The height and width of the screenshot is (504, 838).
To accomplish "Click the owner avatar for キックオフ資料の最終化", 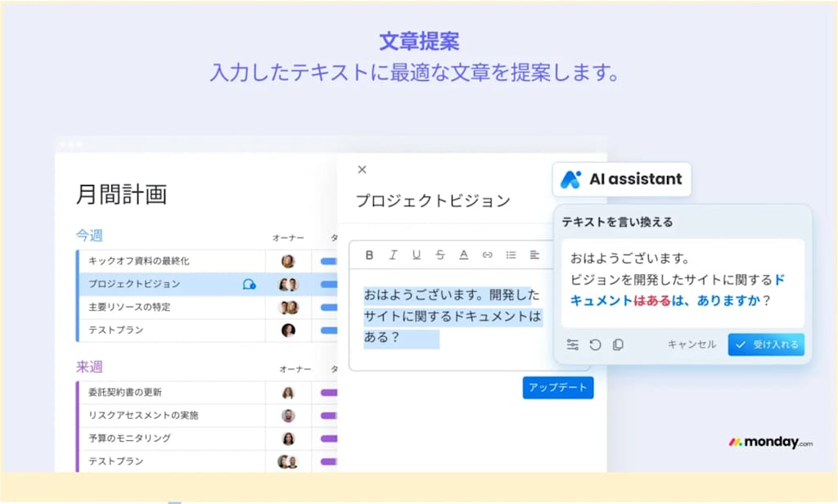I will 287,260.
